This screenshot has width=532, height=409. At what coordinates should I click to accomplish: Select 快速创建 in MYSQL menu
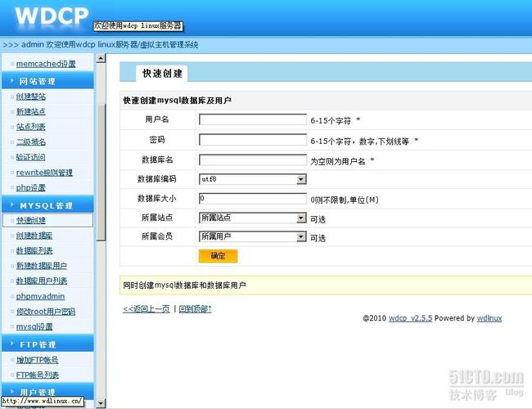[x=31, y=220]
